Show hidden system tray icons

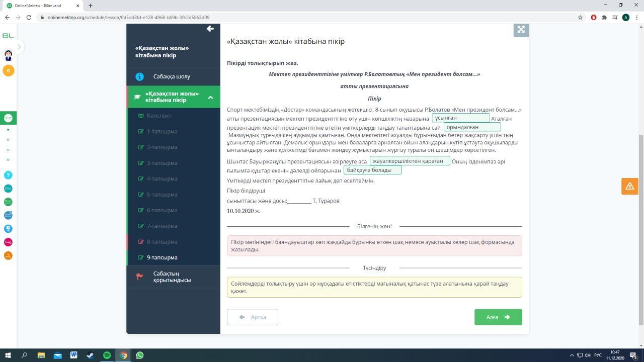[x=571, y=355]
